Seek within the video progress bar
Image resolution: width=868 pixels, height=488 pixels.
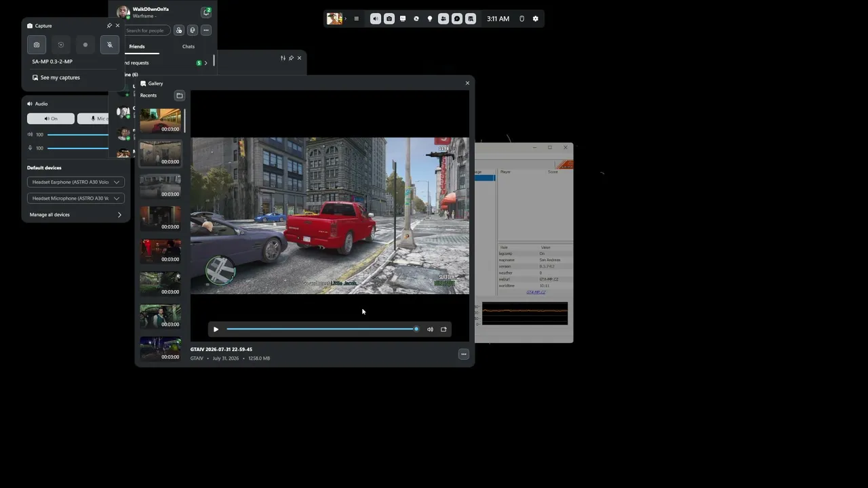point(321,329)
